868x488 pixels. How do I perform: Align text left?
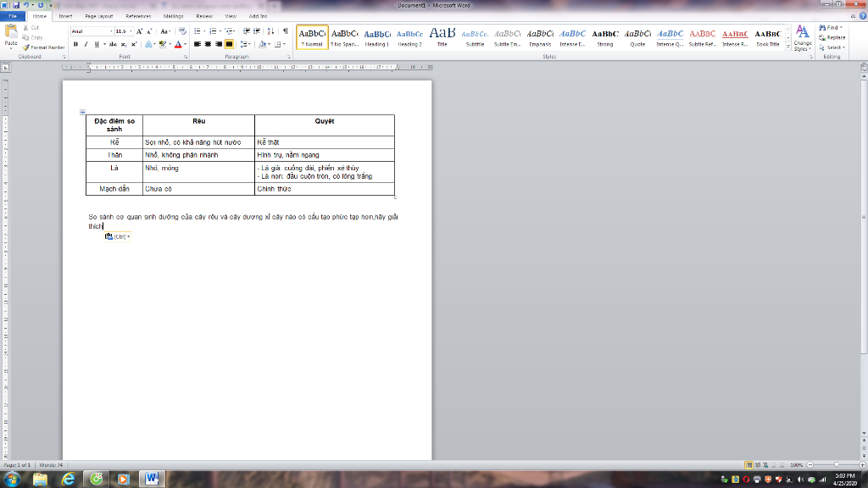(x=197, y=44)
